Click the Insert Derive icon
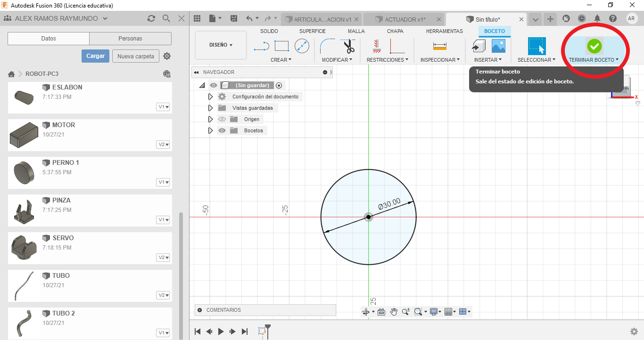 point(479,46)
